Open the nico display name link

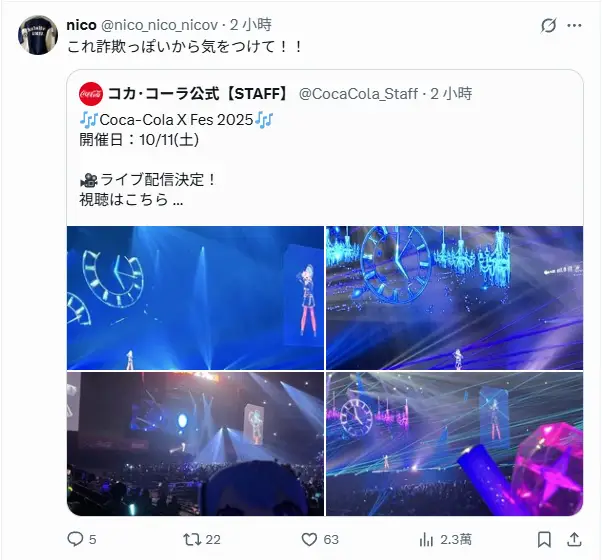click(81, 25)
